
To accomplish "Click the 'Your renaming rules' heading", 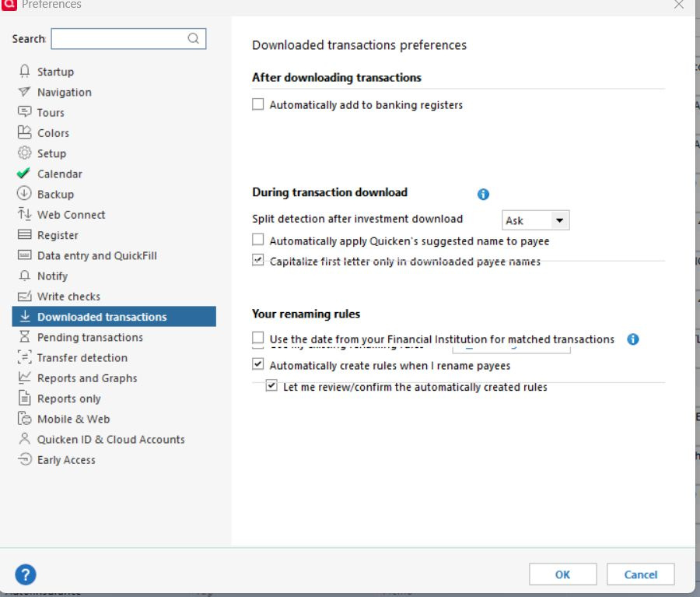I will click(306, 314).
